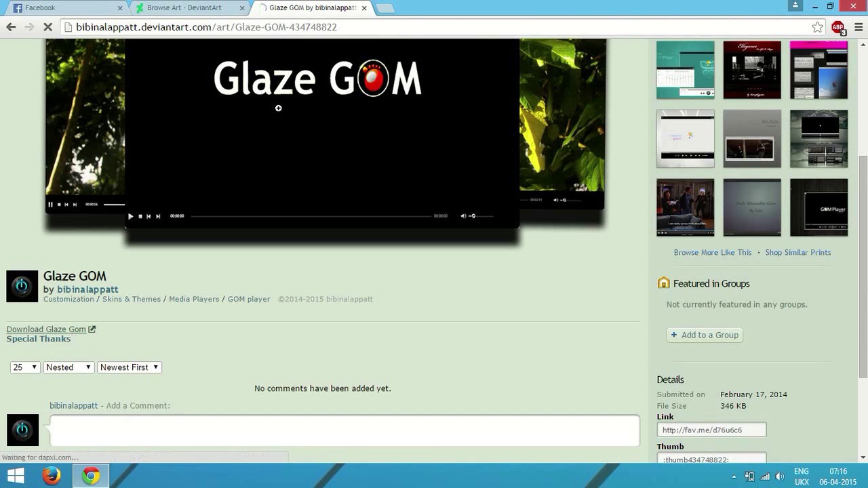Open avatar beside the comment box

[22, 430]
